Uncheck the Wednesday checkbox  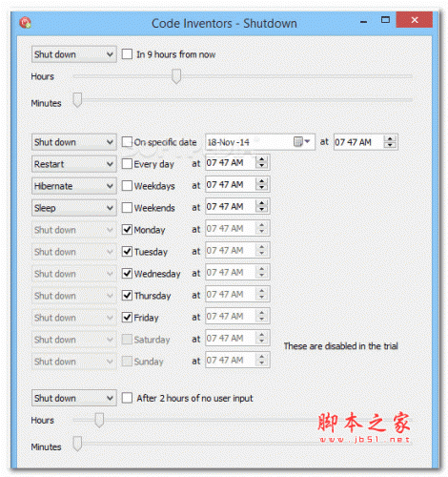coord(127,274)
